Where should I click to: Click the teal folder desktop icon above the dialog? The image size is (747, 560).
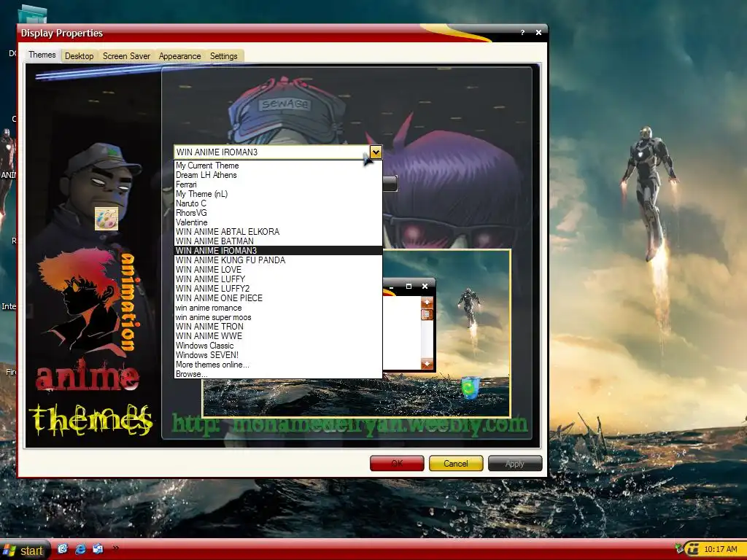[x=32, y=14]
